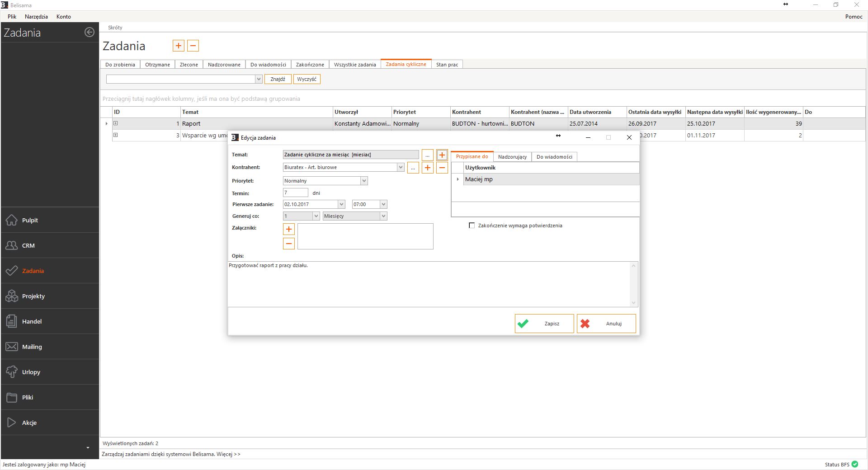The width and height of the screenshot is (868, 470).
Task: Click the Pulpit home icon in sidebar
Action: (12, 220)
